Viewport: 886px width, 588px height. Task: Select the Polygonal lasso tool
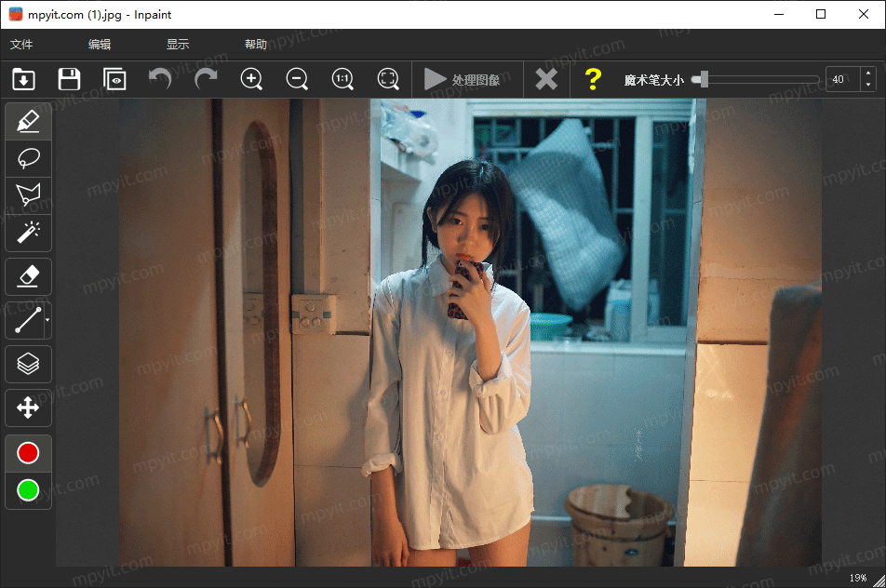click(28, 195)
